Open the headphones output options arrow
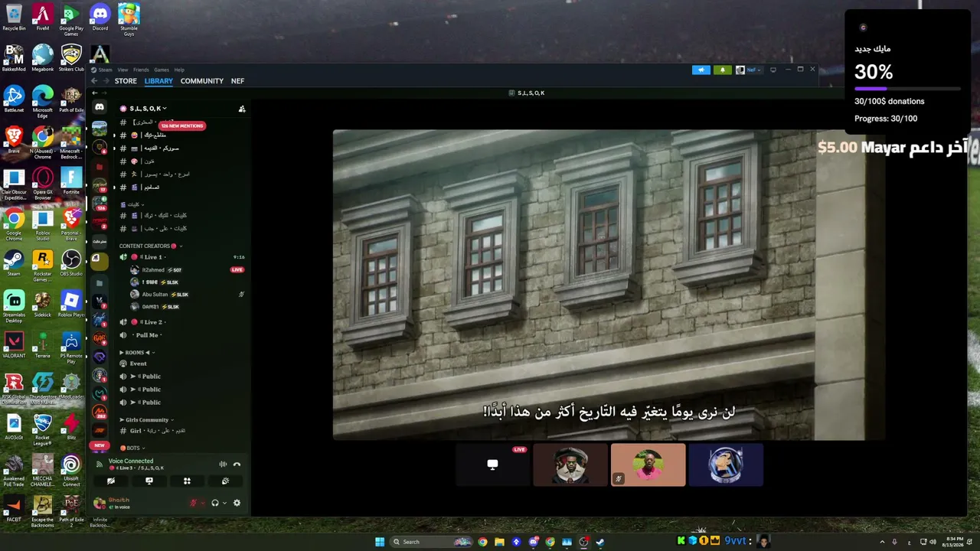 click(x=224, y=503)
